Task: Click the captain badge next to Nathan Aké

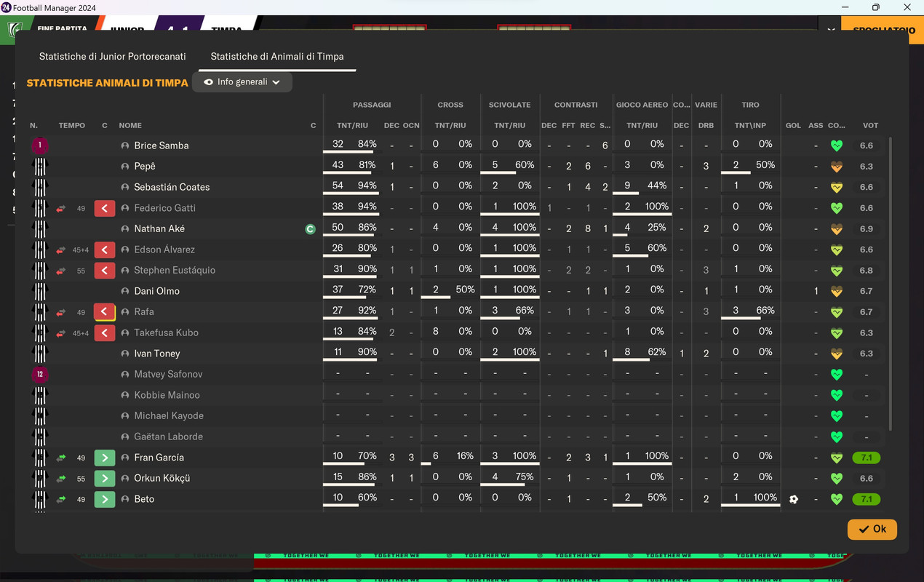Action: [x=310, y=229]
